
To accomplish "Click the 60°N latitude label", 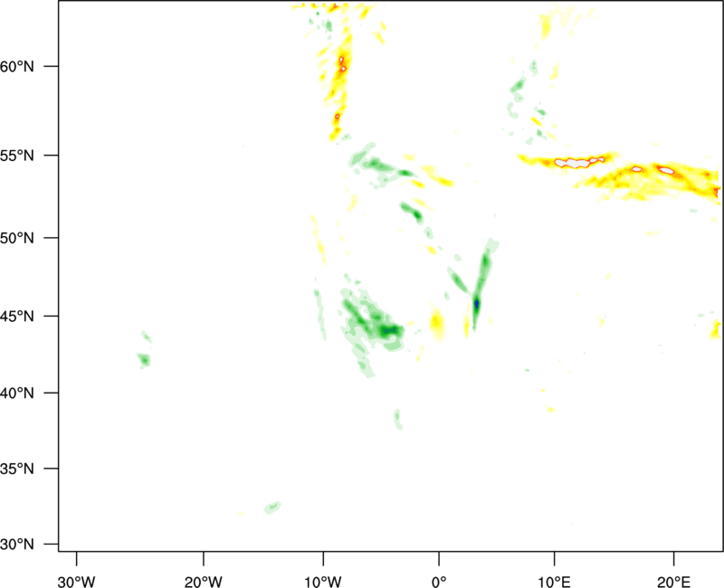I will (x=17, y=66).
